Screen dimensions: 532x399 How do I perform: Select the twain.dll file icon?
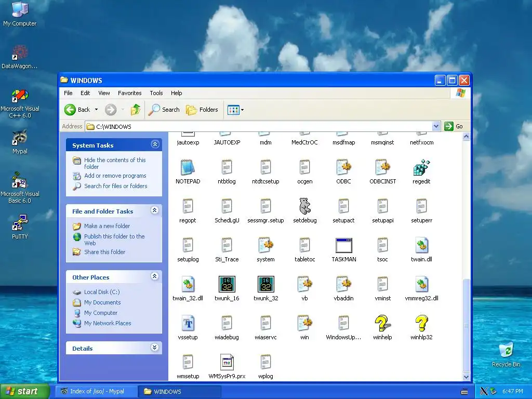pyautogui.click(x=421, y=245)
